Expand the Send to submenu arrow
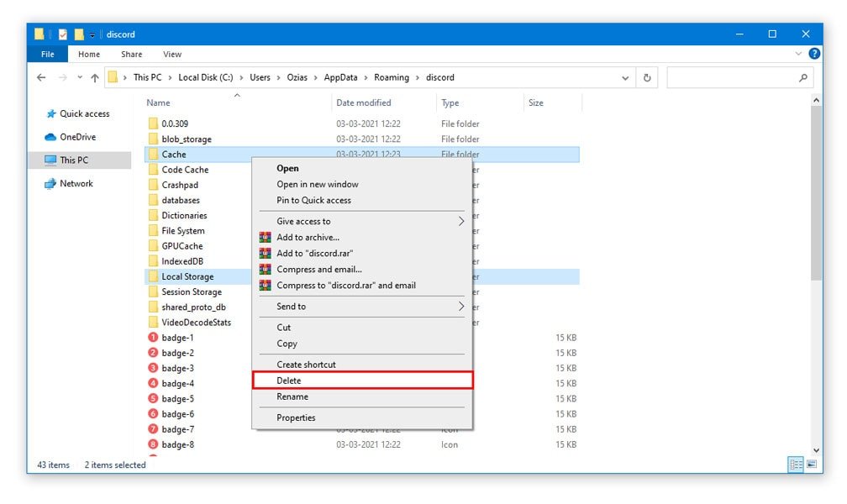This screenshot has height=504, width=847. [460, 307]
